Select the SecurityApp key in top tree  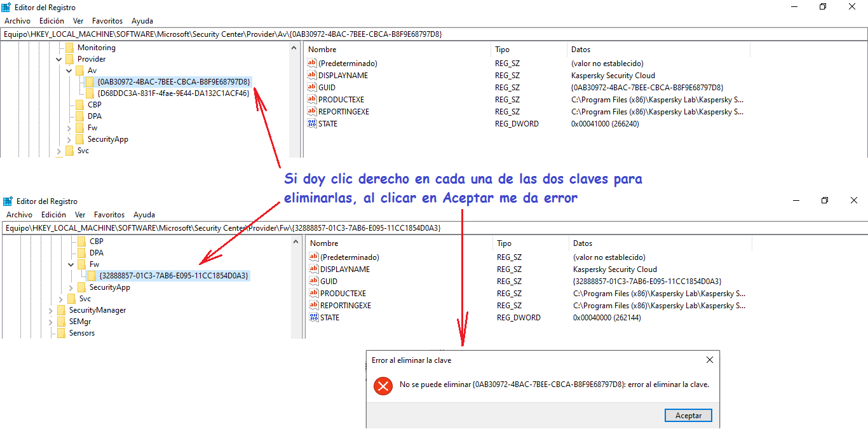pos(107,139)
